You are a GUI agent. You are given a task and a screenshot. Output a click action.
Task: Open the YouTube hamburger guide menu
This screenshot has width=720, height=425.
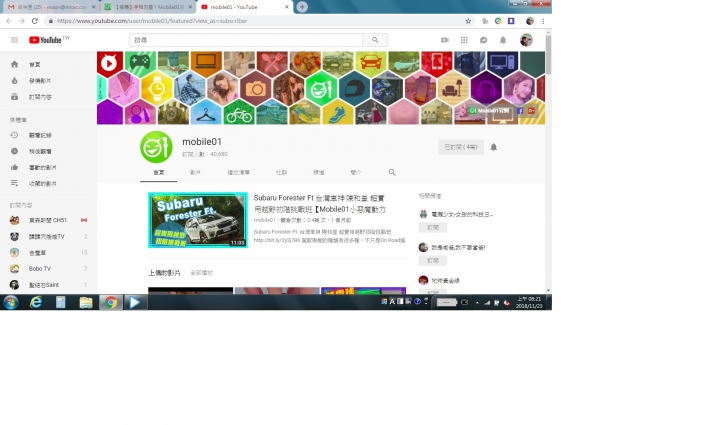click(x=14, y=40)
